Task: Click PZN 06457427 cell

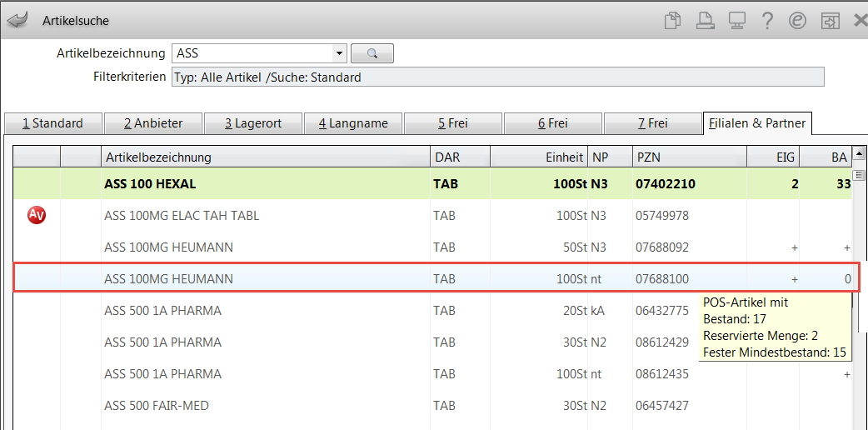Action: 662,406
